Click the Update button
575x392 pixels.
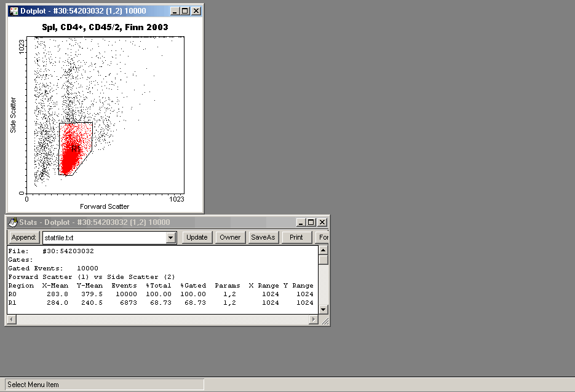click(x=197, y=237)
